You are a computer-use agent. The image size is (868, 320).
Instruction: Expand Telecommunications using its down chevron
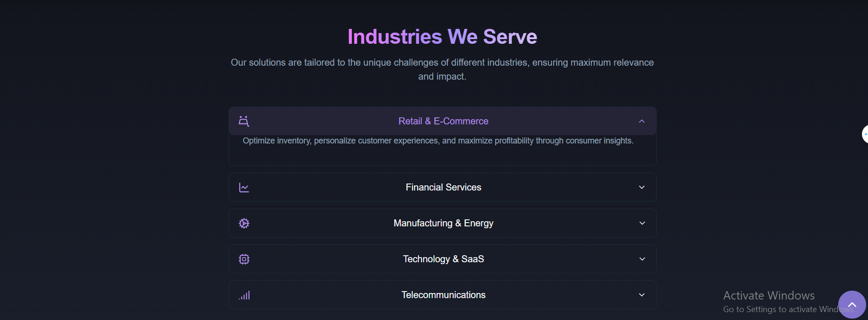pos(642,295)
